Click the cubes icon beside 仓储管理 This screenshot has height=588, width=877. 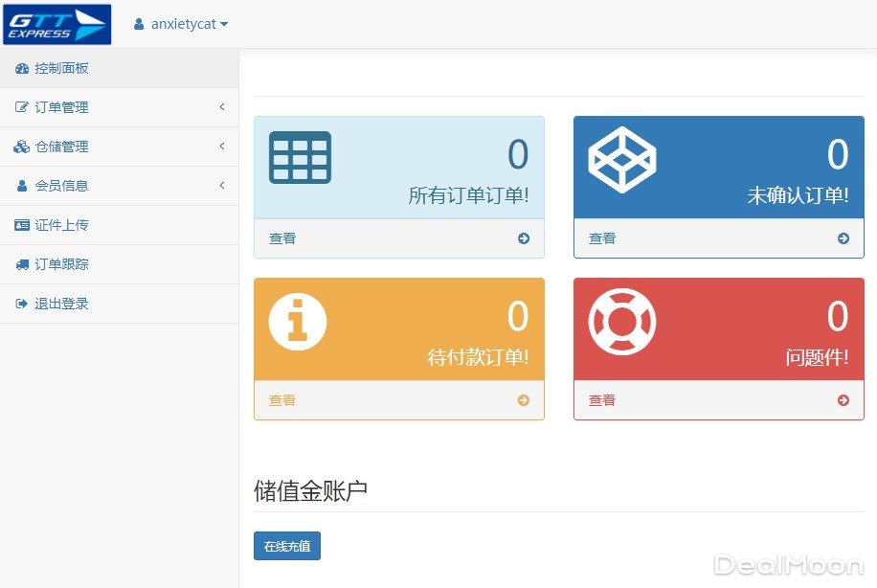[22, 147]
